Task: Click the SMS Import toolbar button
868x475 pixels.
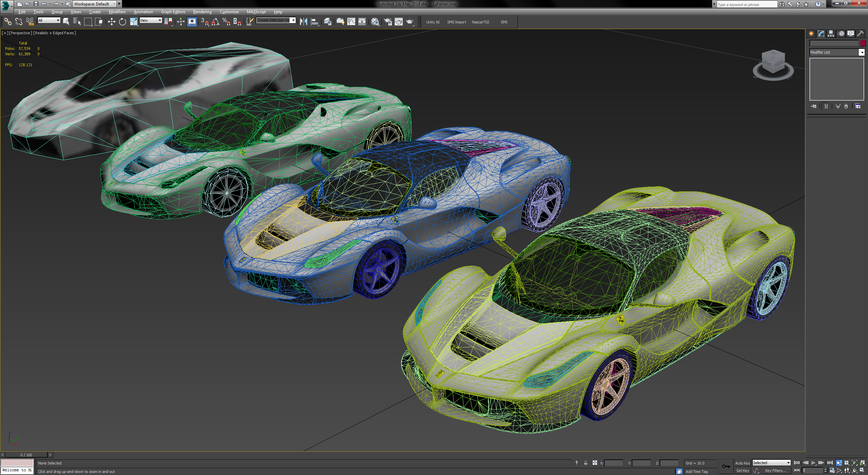Action: (x=456, y=22)
